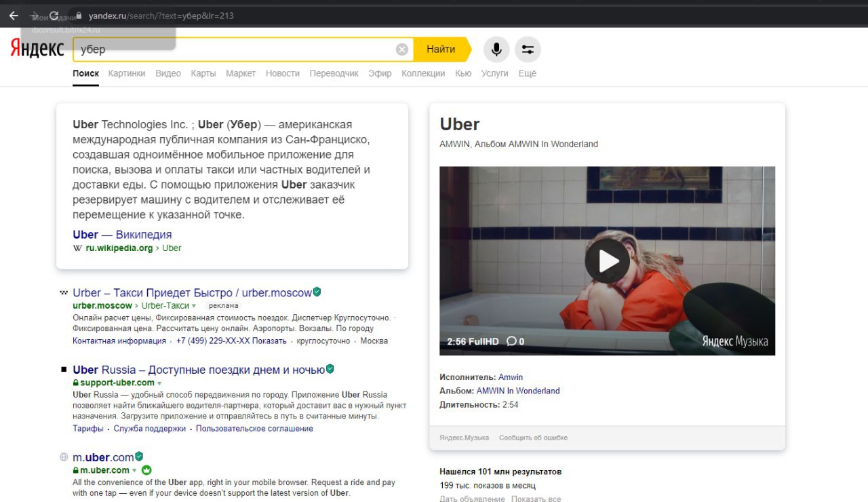Open the m.uber.com result title
The image size is (868, 502).
(x=103, y=457)
